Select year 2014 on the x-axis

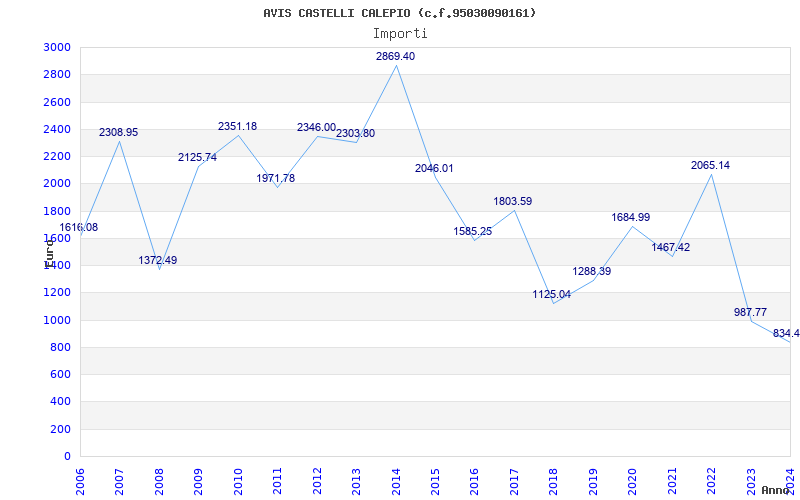(397, 479)
